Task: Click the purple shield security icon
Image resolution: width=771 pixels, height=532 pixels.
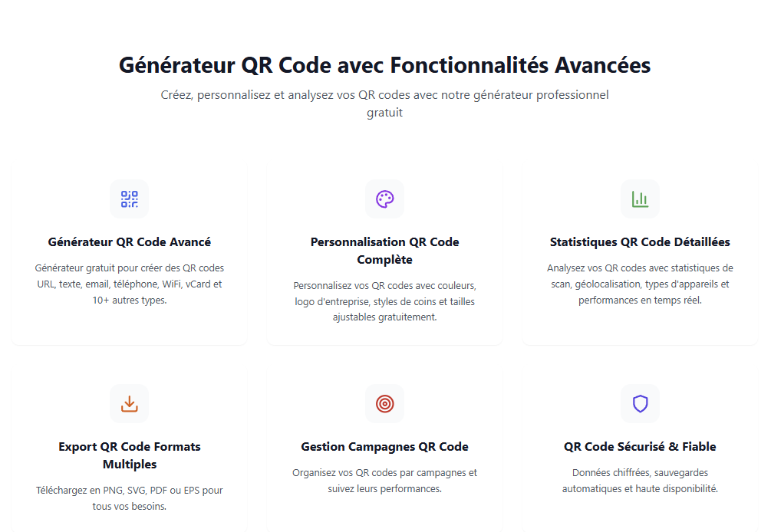Action: pyautogui.click(x=640, y=404)
